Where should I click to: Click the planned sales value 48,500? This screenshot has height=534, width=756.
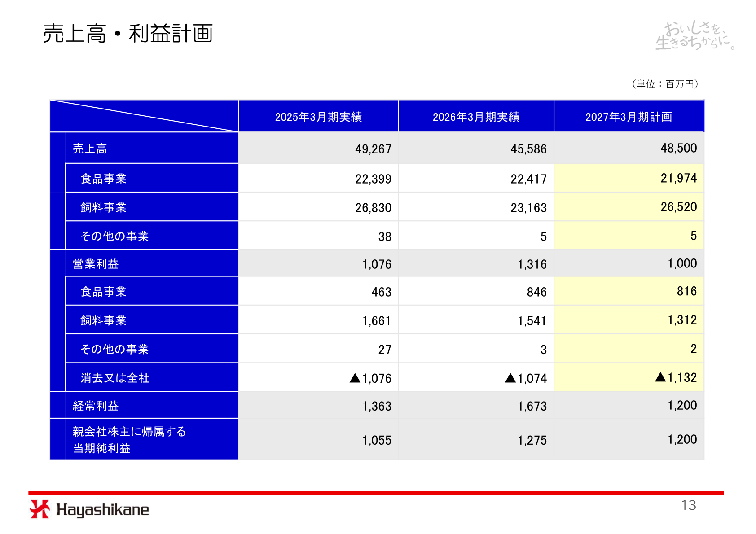click(678, 148)
